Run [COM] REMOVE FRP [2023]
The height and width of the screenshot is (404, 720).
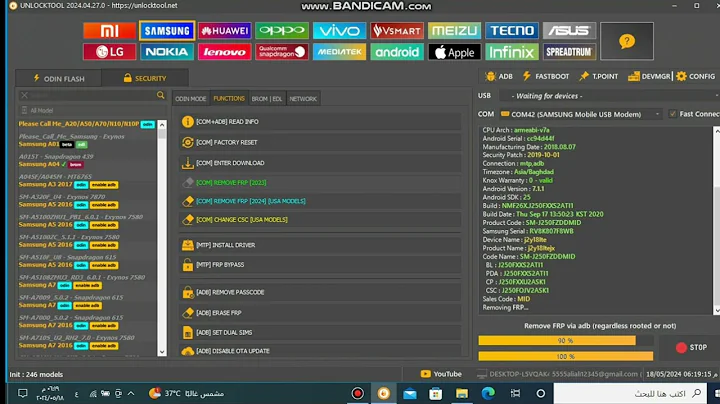(321, 183)
